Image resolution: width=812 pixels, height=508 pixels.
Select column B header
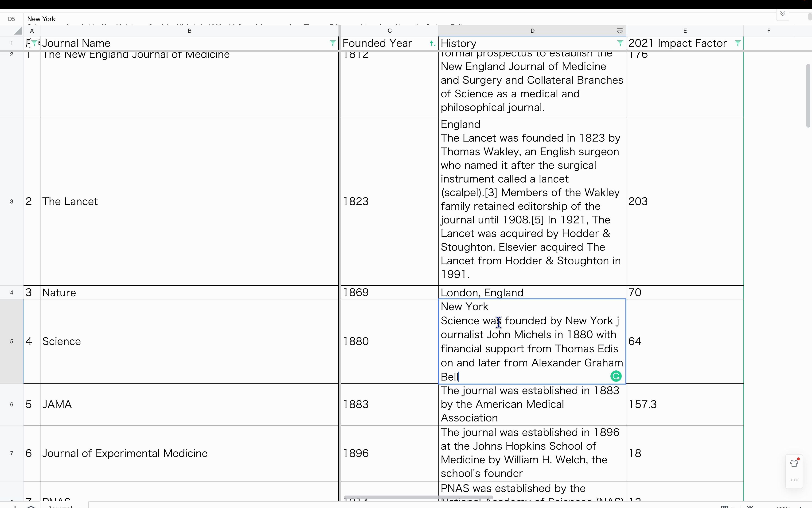tap(190, 31)
